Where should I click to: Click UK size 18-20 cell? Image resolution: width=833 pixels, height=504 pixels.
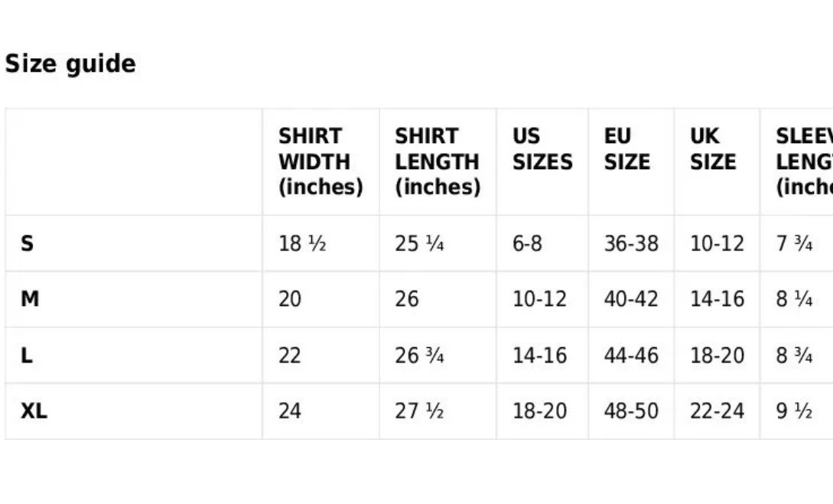[717, 356]
